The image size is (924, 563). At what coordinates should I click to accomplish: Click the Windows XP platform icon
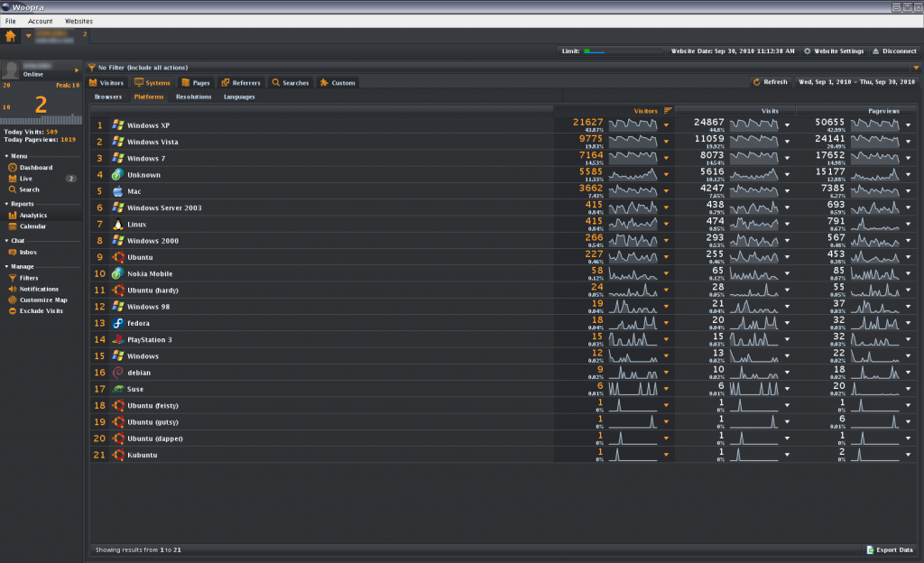click(x=118, y=125)
